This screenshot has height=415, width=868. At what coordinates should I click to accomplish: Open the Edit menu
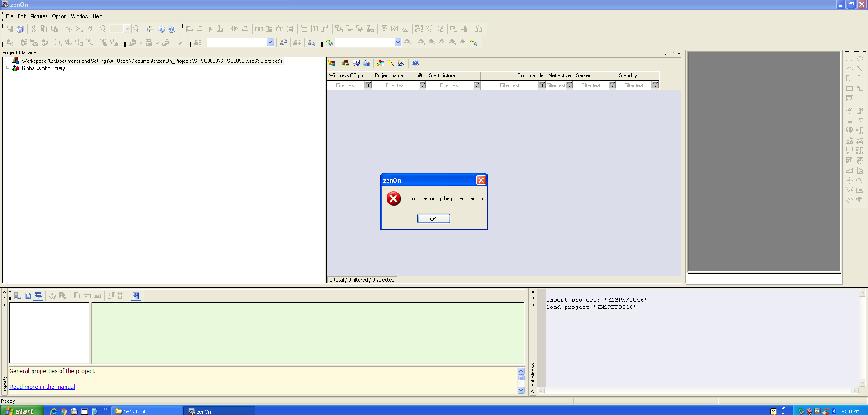pyautogui.click(x=22, y=16)
